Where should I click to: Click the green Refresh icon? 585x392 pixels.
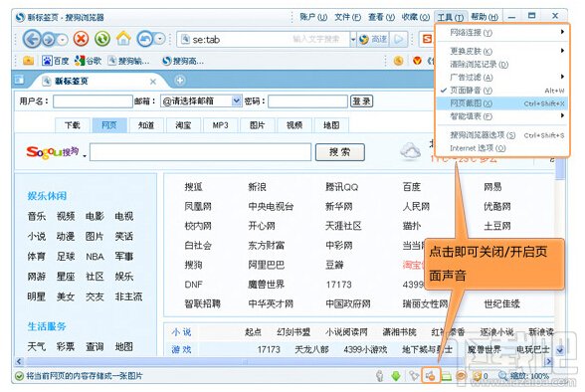tap(102, 39)
